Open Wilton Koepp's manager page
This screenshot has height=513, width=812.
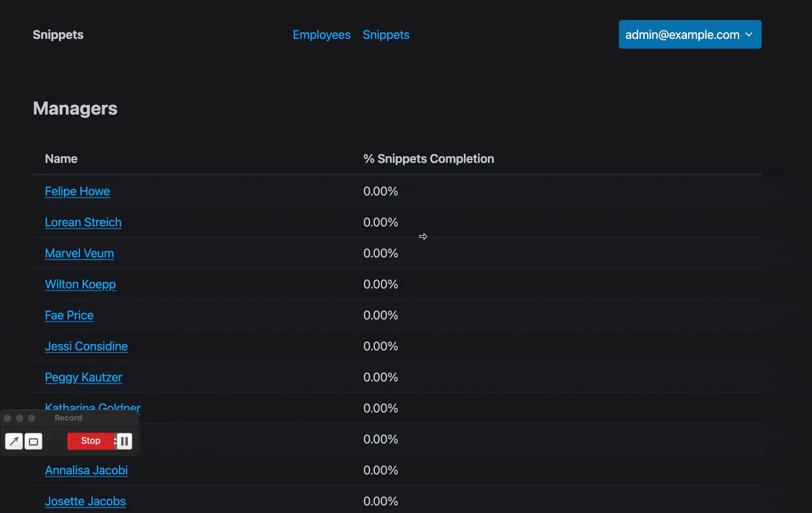80,284
